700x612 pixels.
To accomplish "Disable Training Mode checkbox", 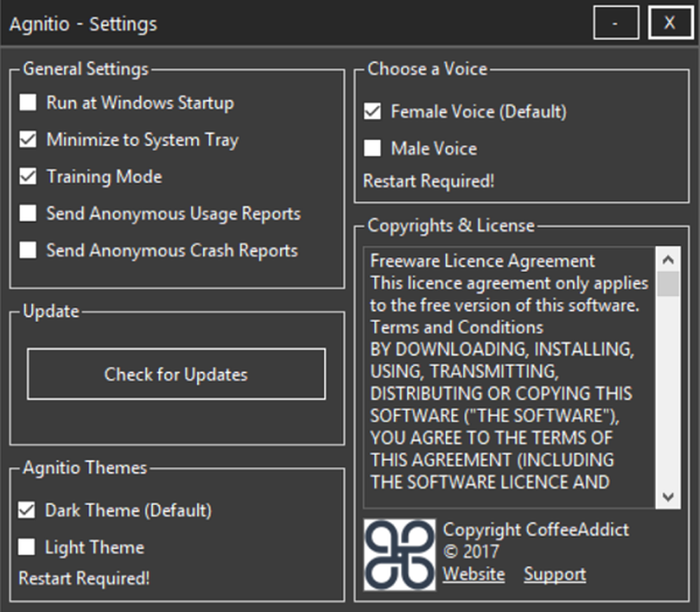I will tap(28, 177).
